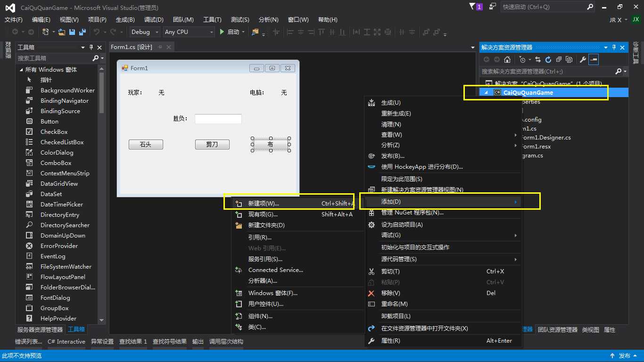This screenshot has width=644, height=362.
Task: Click the Save file toolbar icon
Action: (72, 32)
